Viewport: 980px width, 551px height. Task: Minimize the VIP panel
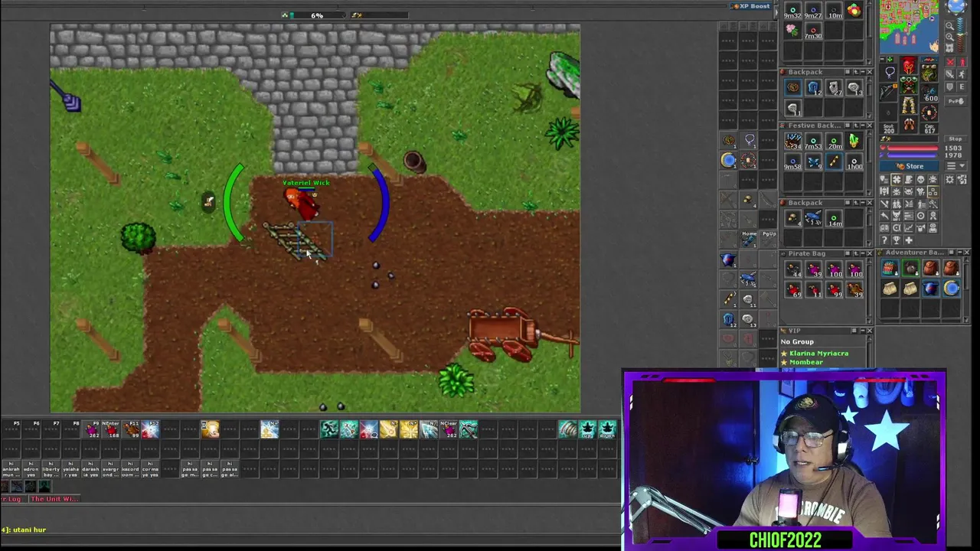(x=863, y=331)
